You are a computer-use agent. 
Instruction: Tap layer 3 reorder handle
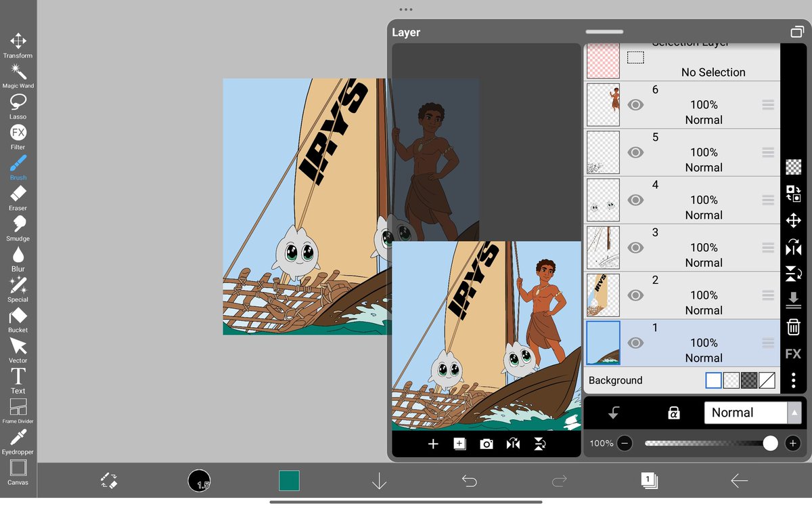767,248
